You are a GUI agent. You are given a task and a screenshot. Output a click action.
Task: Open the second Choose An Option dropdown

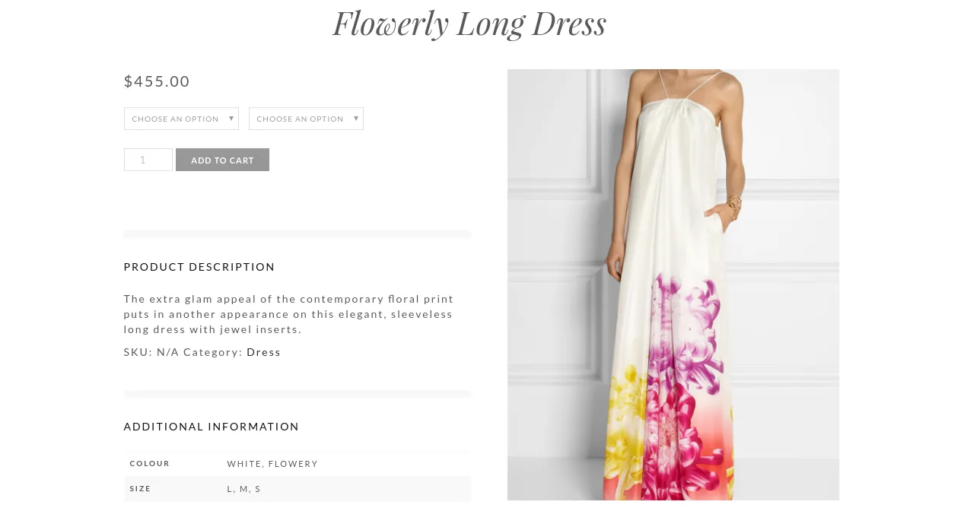point(306,119)
